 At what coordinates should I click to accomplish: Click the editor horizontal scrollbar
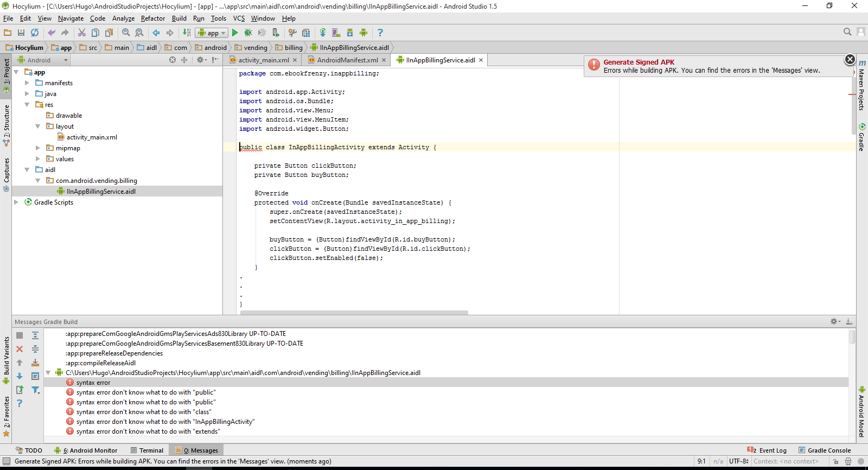(354, 313)
